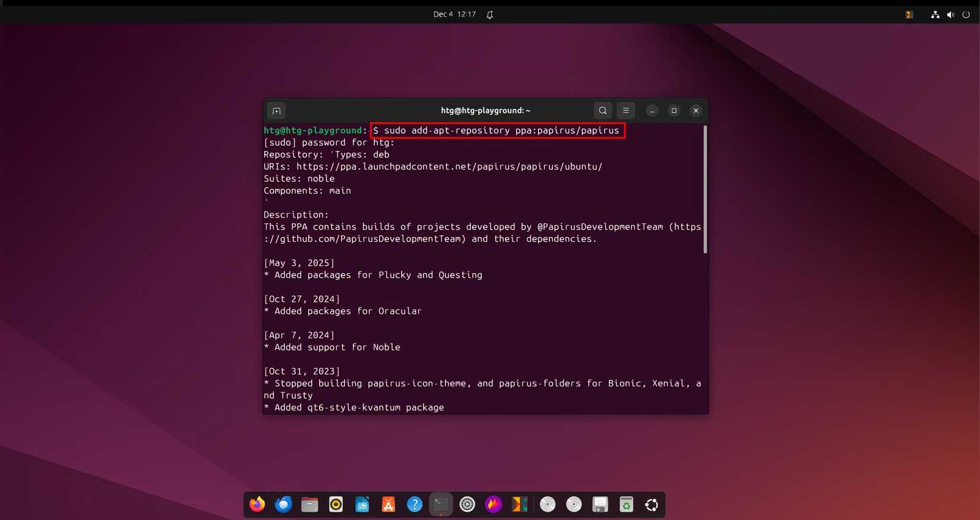The width and height of the screenshot is (980, 520).
Task: Click 'Added qt6-style-kvantum package' line
Action: [x=354, y=408]
